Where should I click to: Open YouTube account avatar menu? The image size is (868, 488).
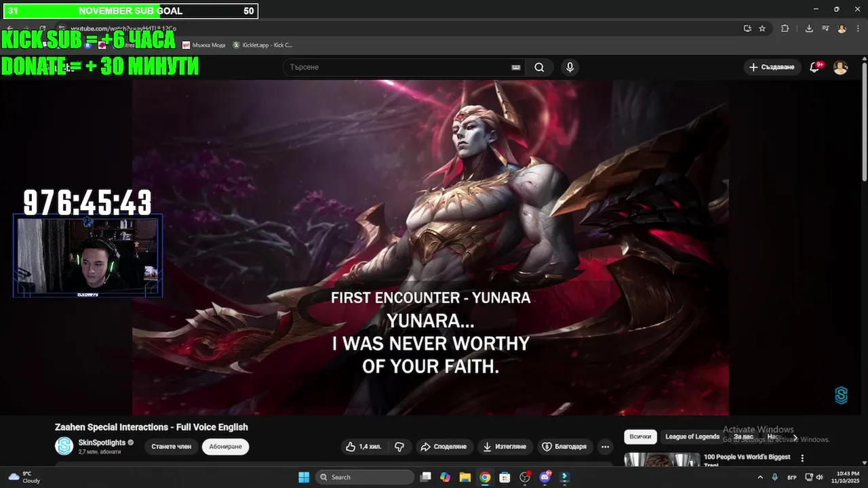[x=840, y=67]
